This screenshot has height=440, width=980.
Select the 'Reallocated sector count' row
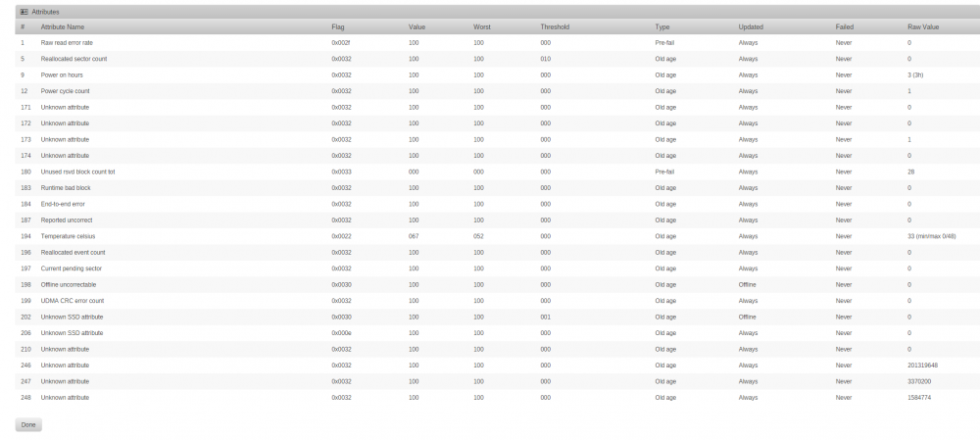(x=498, y=59)
